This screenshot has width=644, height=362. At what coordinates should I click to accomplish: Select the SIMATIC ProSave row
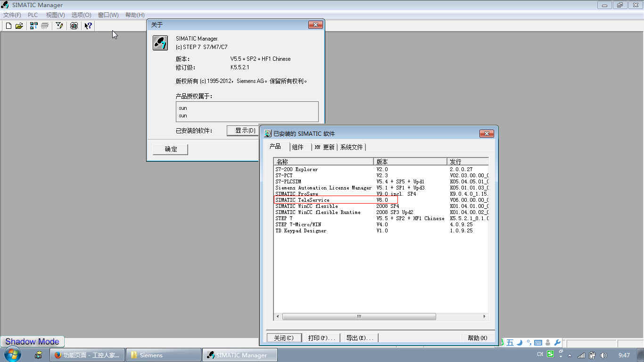coord(297,194)
